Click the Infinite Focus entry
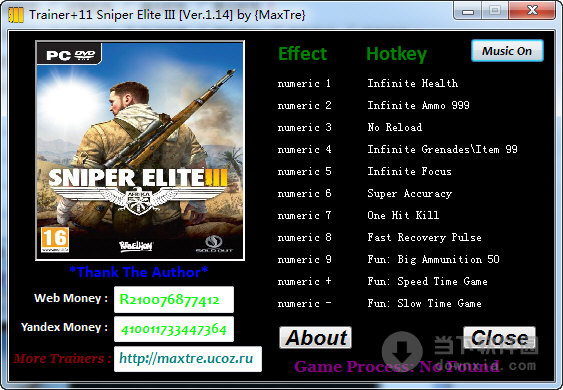Screen dimensions: 563x390 tap(409, 171)
